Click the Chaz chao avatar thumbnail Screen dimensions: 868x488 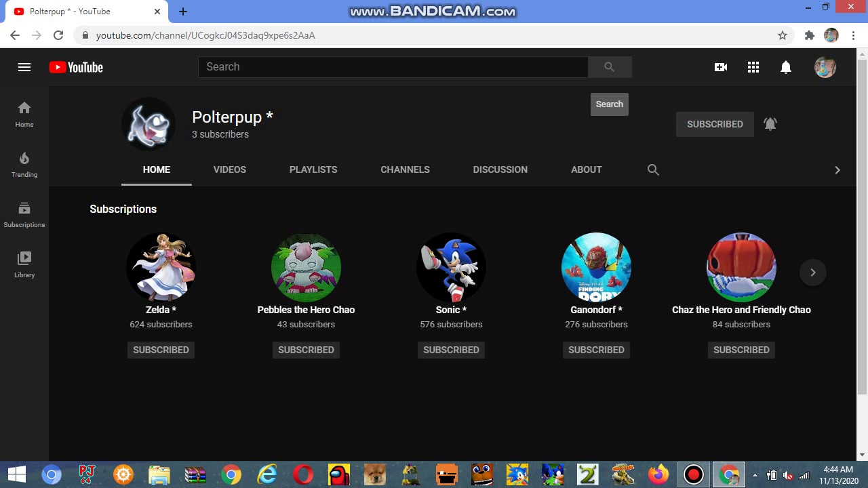pyautogui.click(x=741, y=267)
